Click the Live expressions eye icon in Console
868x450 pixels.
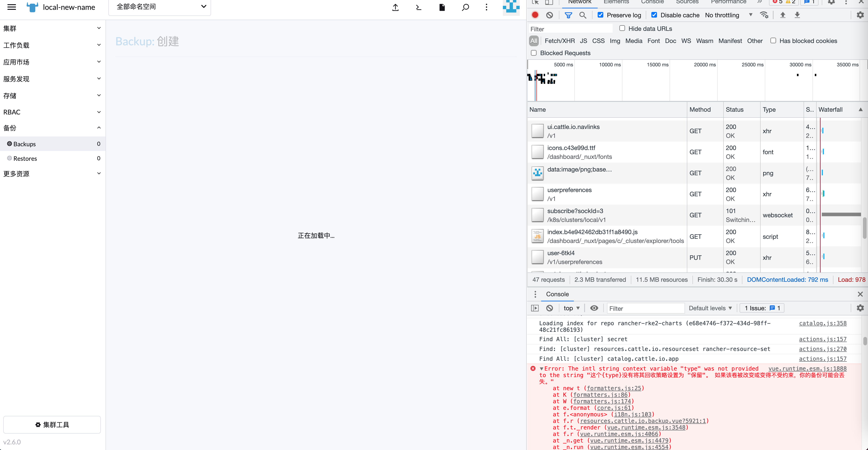(x=594, y=308)
